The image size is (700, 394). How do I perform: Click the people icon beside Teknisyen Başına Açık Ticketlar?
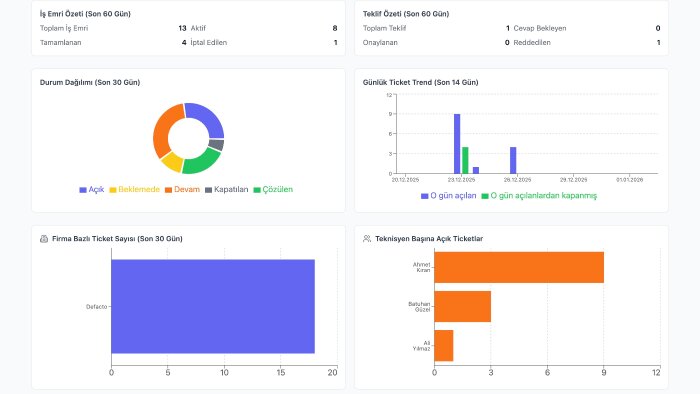tap(367, 239)
